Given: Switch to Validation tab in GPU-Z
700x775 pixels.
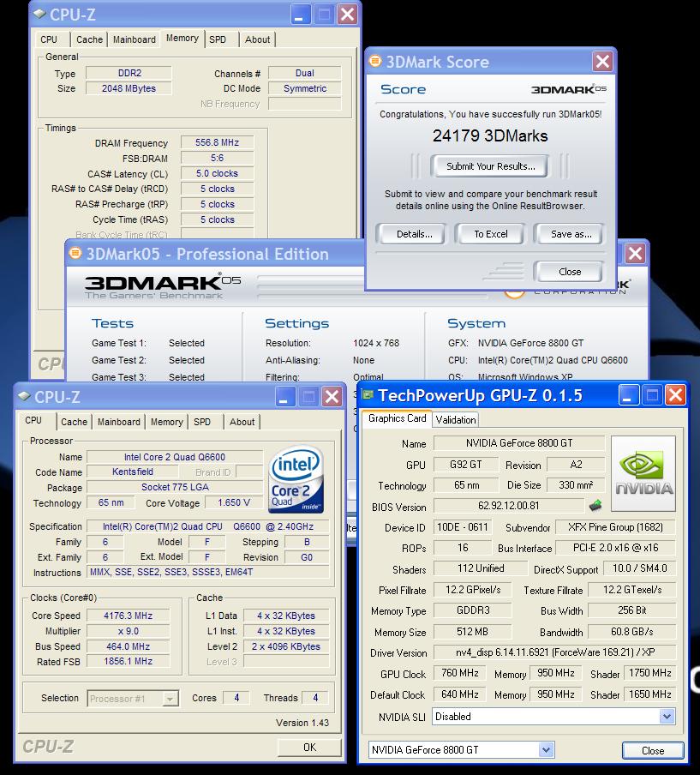Looking at the screenshot, I should pyautogui.click(x=456, y=419).
